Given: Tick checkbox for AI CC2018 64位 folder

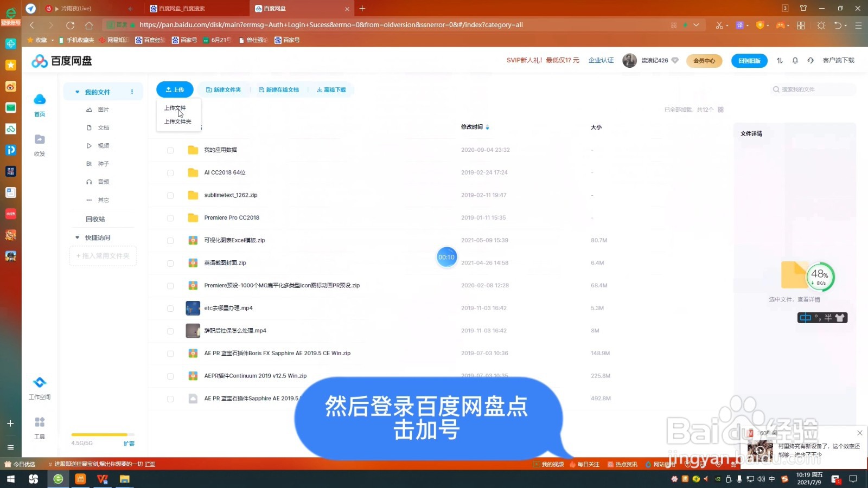Looking at the screenshot, I should pyautogui.click(x=170, y=173).
